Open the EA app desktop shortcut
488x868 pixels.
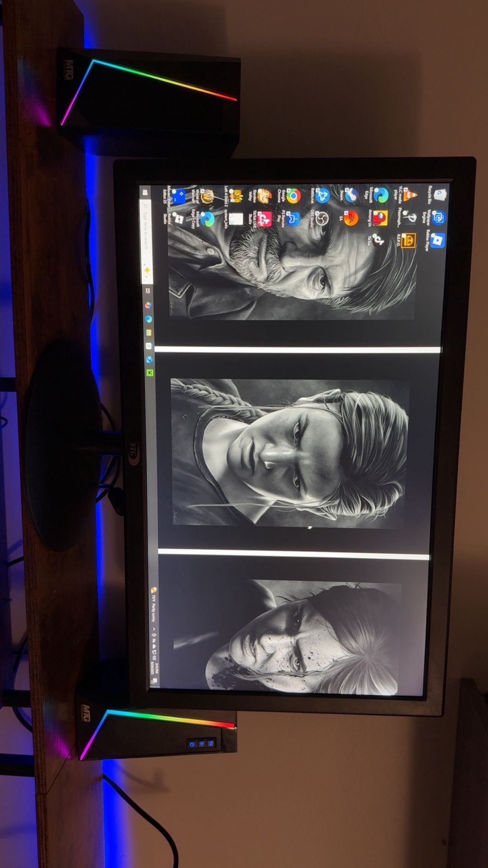click(x=348, y=218)
